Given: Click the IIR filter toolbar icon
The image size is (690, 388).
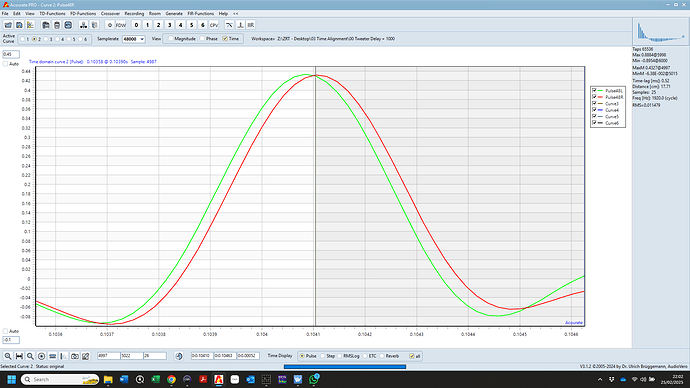Looking at the screenshot, I should pos(251,25).
